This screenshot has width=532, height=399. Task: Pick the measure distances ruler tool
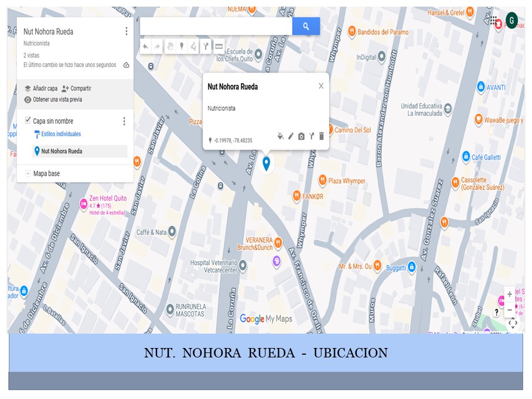coord(219,47)
